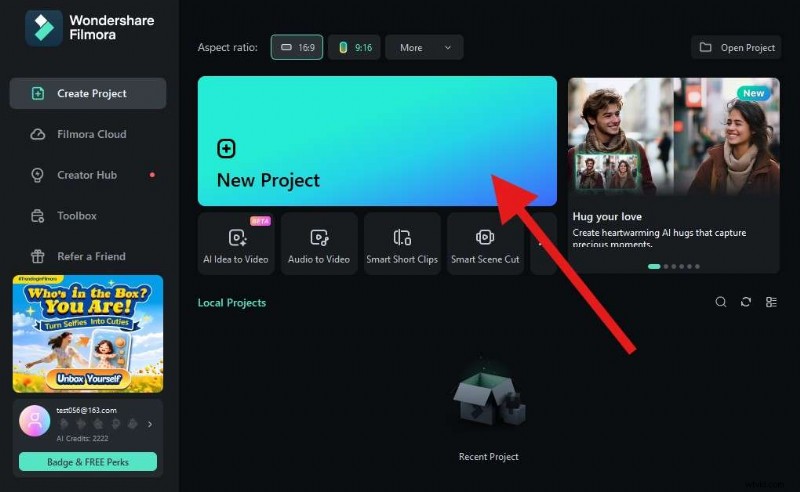
Task: Select the 9:16 aspect ratio
Action: tap(355, 47)
